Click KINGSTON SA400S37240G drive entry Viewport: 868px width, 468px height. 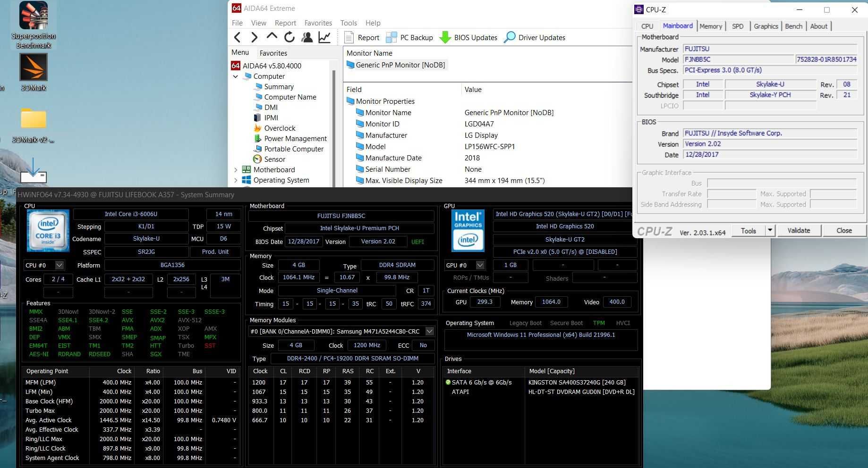coord(577,382)
